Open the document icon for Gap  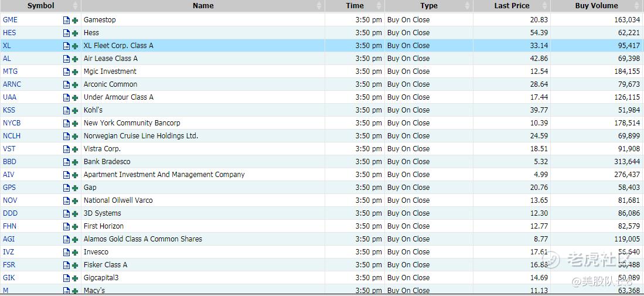pyautogui.click(x=66, y=188)
